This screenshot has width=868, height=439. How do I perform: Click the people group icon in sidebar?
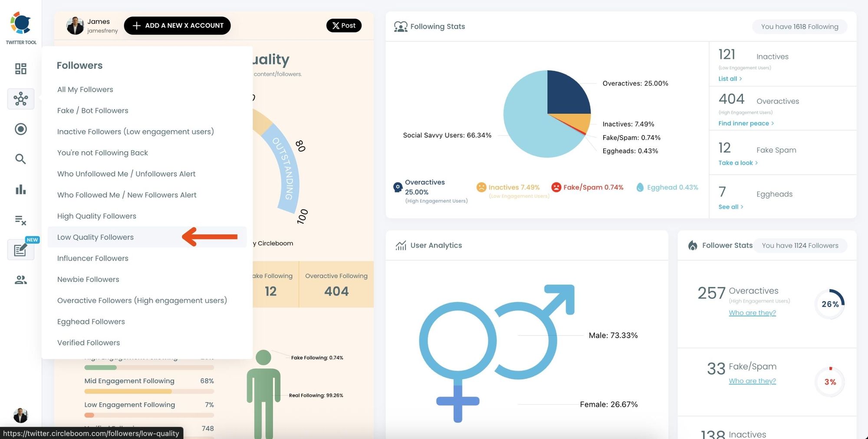pyautogui.click(x=20, y=280)
